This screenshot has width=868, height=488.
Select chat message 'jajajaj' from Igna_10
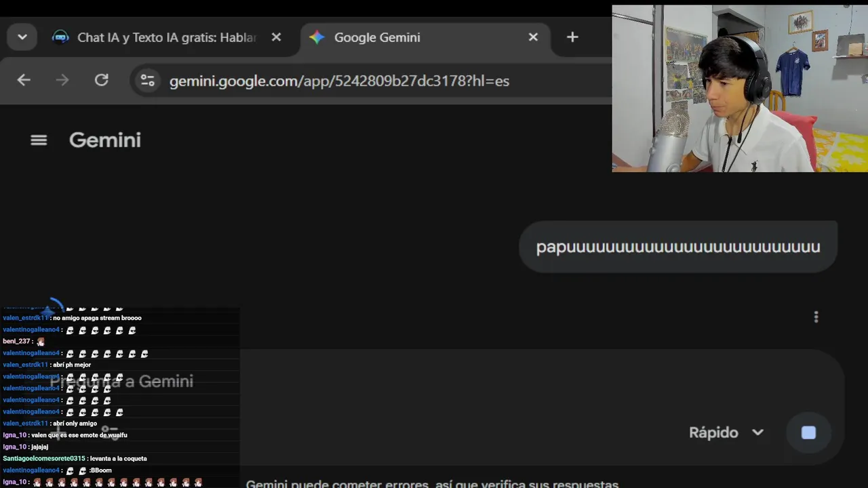tap(39, 447)
